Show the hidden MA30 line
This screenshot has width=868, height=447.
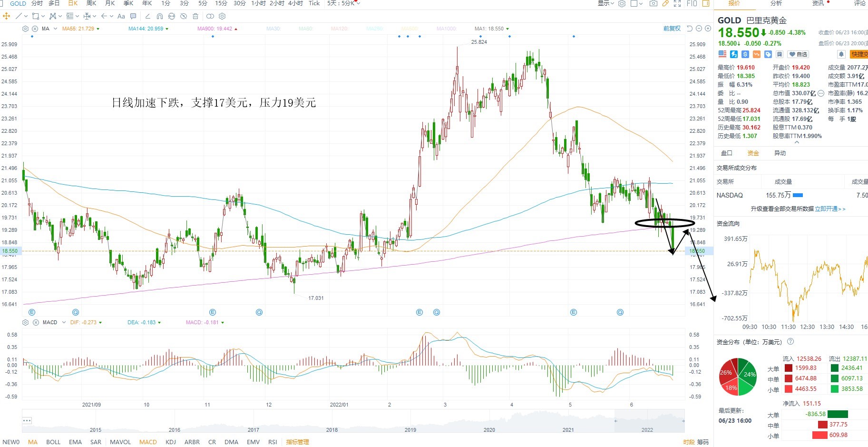(273, 29)
